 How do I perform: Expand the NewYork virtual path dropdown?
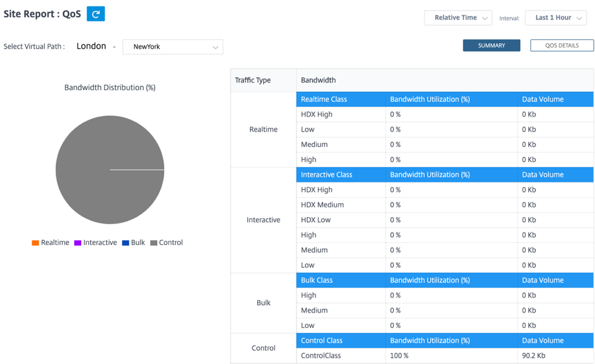coord(172,47)
